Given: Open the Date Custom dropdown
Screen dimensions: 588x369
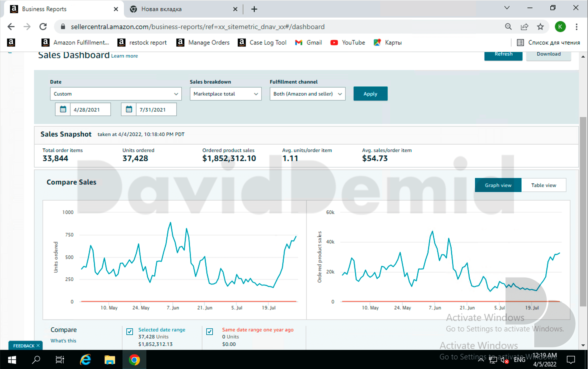Looking at the screenshot, I should (116, 94).
